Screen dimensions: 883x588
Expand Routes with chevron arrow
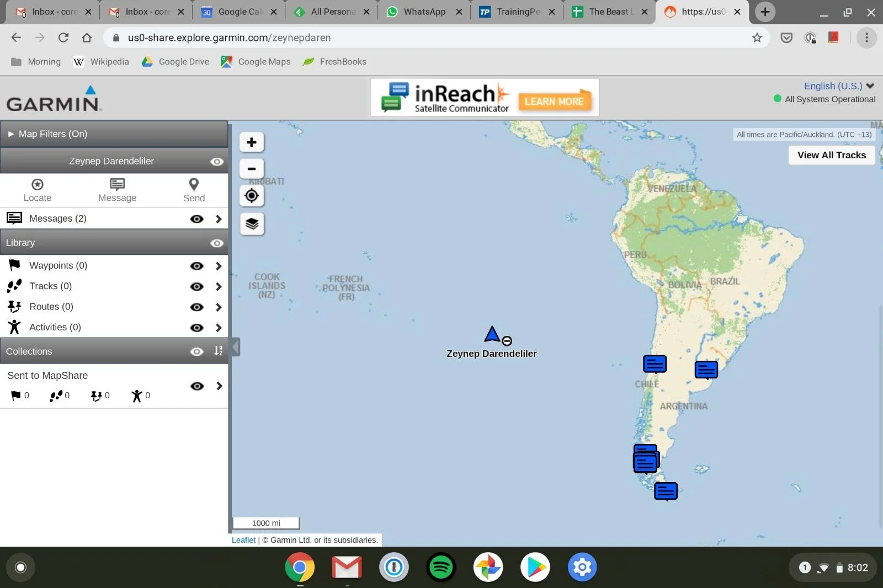click(x=219, y=307)
